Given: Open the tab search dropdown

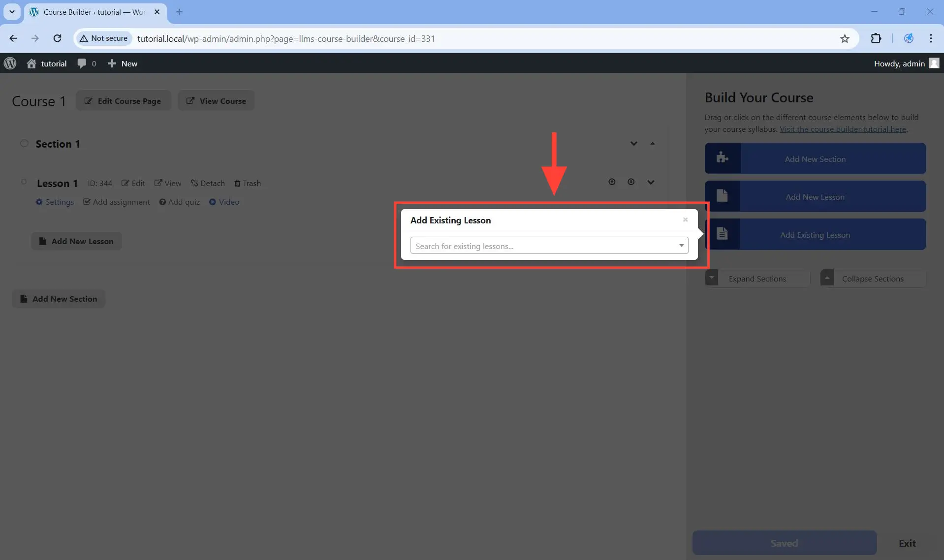Looking at the screenshot, I should (x=12, y=12).
